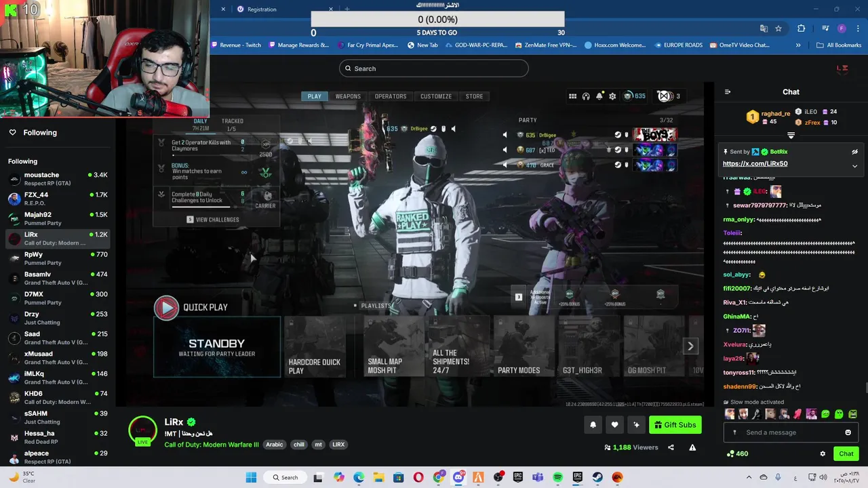Open weather widget showing 35°C Clear
Screen dimensions: 868x488
[22, 477]
